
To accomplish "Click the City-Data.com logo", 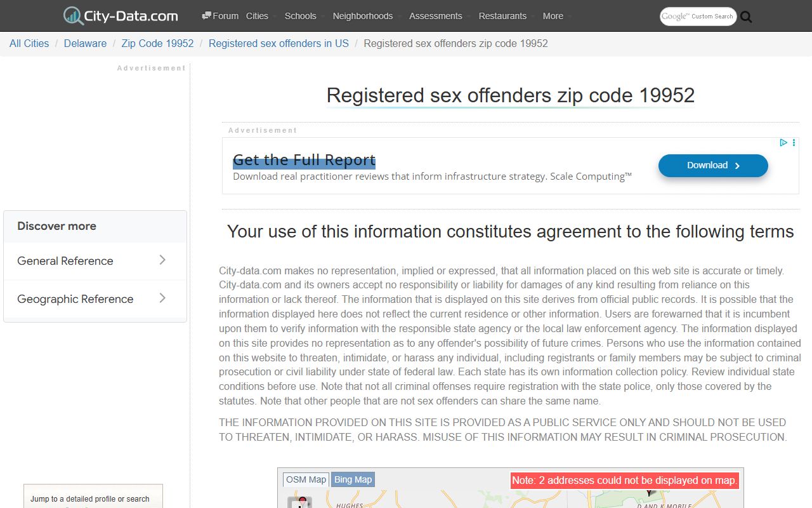I will coord(121,16).
